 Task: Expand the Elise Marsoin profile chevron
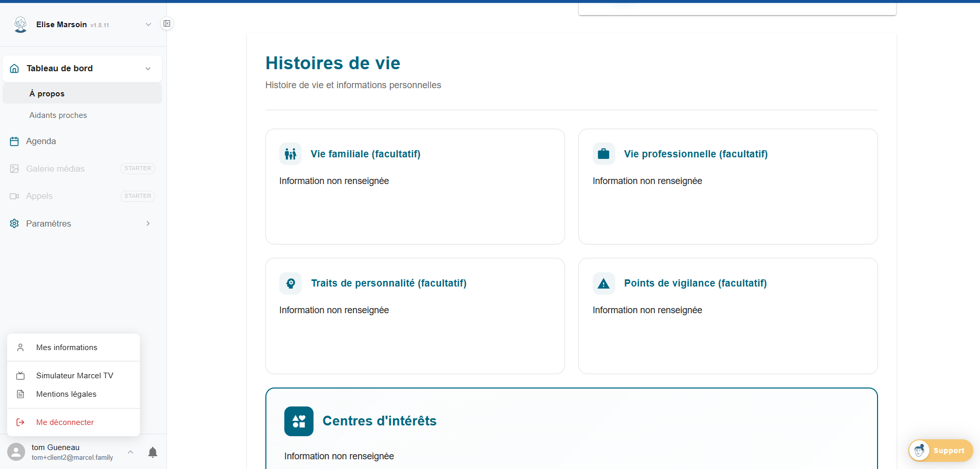coord(148,24)
